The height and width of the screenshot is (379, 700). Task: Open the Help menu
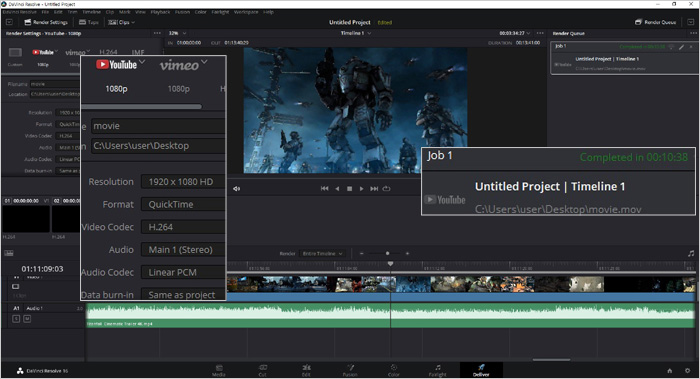pyautogui.click(x=268, y=12)
